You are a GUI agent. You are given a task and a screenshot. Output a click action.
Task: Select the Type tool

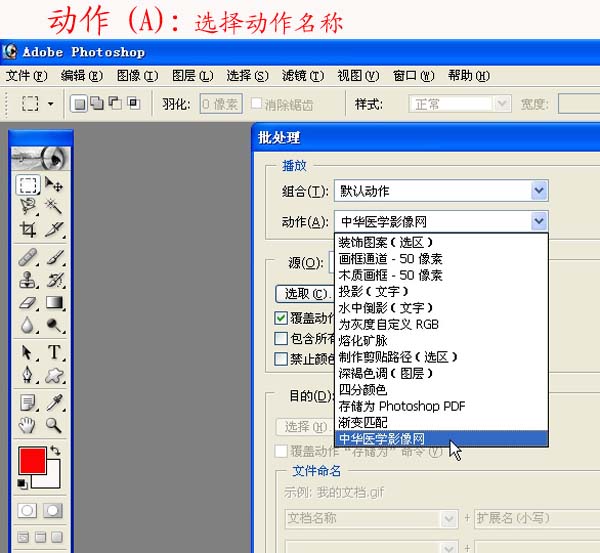[x=54, y=352]
